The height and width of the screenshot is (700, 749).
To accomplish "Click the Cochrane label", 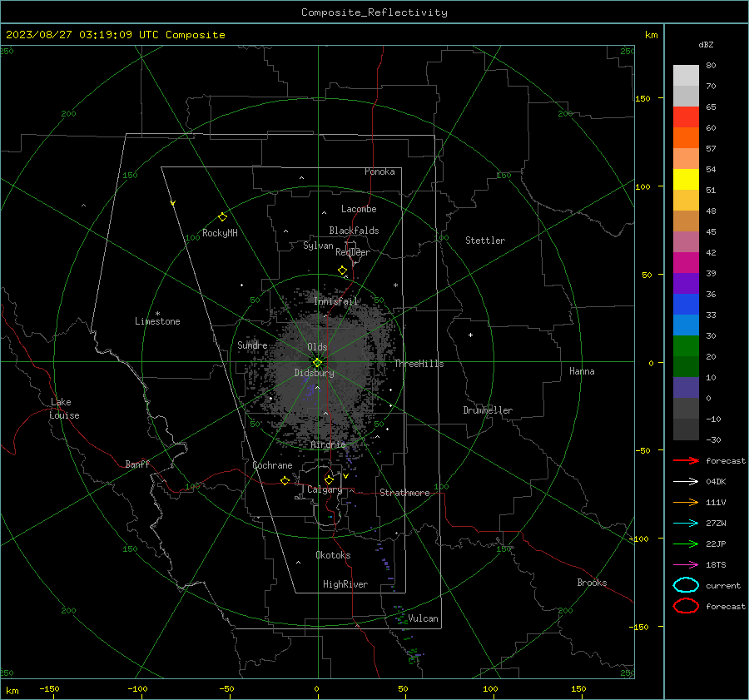I will [272, 465].
